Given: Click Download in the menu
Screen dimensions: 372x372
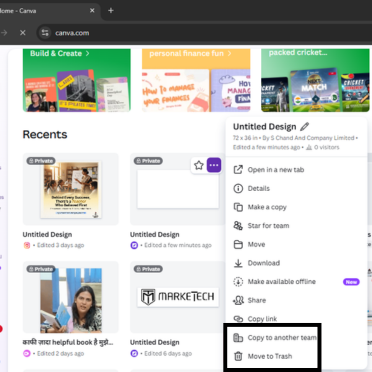Looking at the screenshot, I should (296, 263).
